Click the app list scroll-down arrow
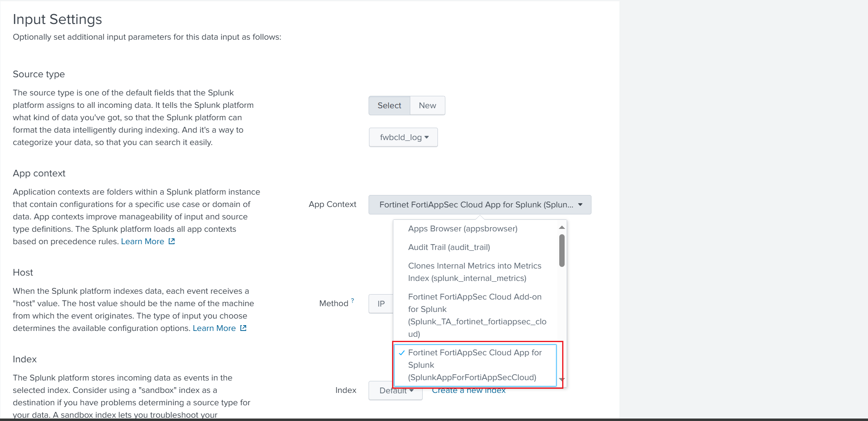The image size is (868, 421). pyautogui.click(x=562, y=379)
